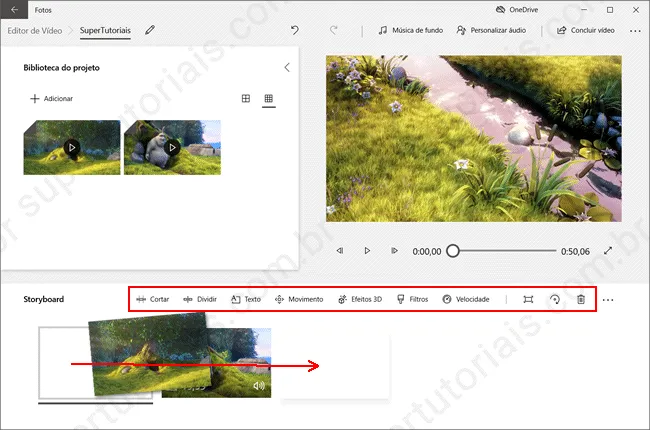This screenshot has width=650, height=430.
Task: Click the remove black bars icon
Action: pyautogui.click(x=528, y=299)
